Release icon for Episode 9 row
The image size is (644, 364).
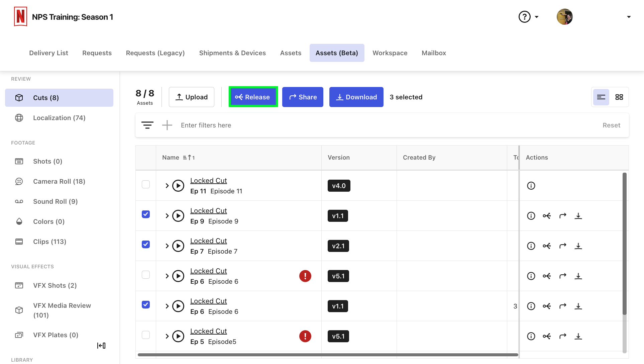(x=547, y=216)
